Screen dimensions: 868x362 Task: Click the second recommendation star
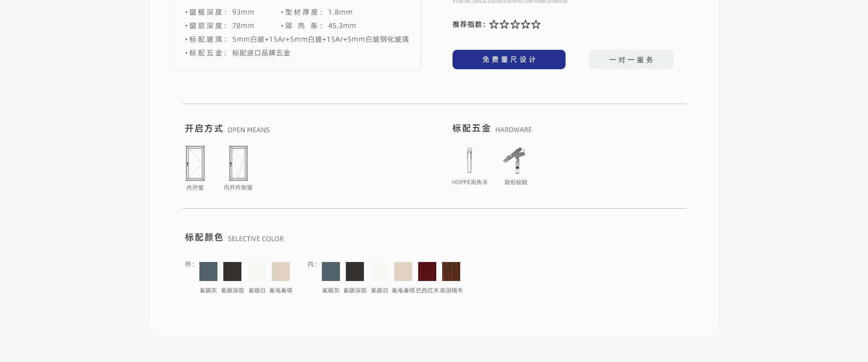504,24
